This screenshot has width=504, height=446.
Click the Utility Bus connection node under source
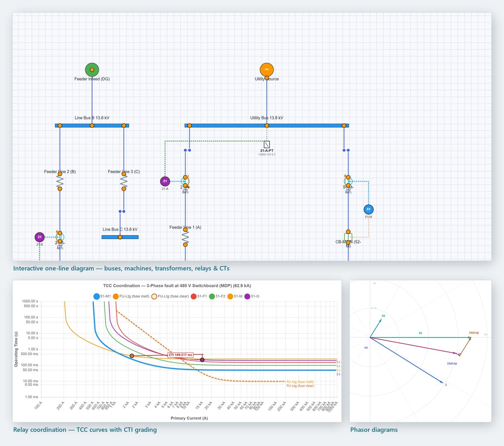267,125
